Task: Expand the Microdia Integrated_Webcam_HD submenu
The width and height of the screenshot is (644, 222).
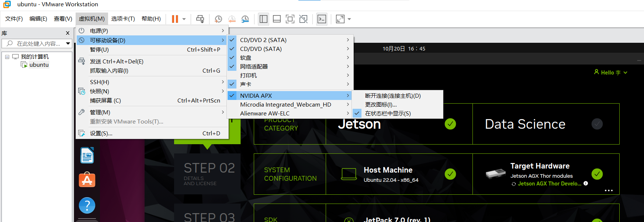Action: pyautogui.click(x=290, y=104)
